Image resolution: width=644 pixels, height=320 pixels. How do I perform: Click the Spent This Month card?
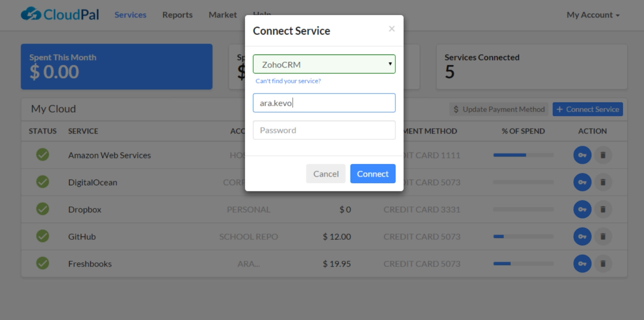117,67
